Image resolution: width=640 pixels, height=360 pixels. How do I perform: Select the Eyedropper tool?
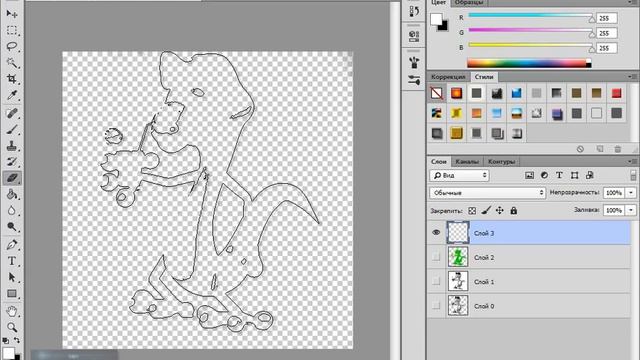click(11, 95)
